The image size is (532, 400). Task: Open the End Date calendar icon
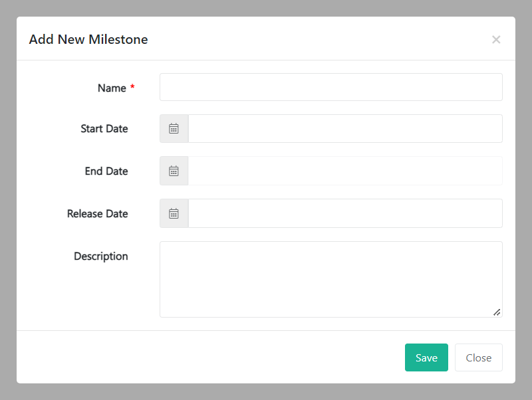(174, 171)
